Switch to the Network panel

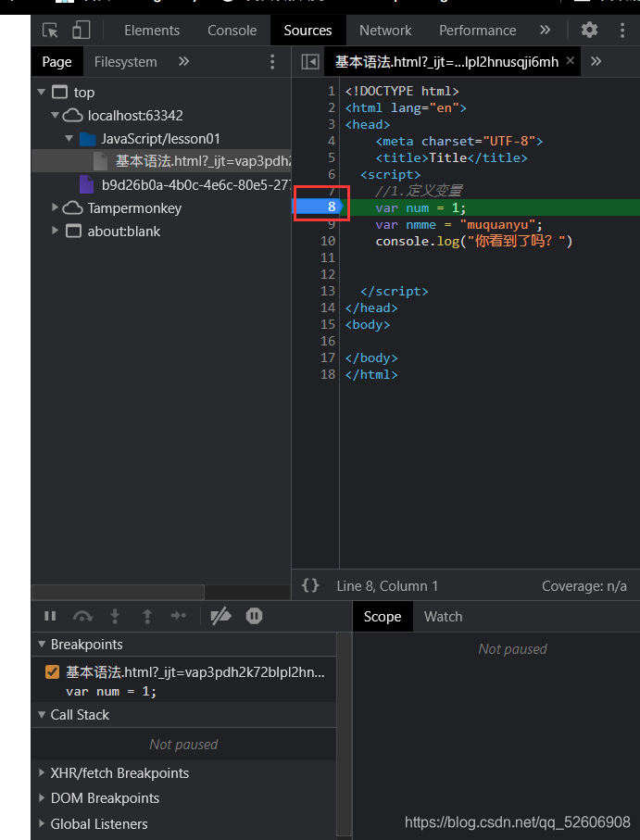385,31
